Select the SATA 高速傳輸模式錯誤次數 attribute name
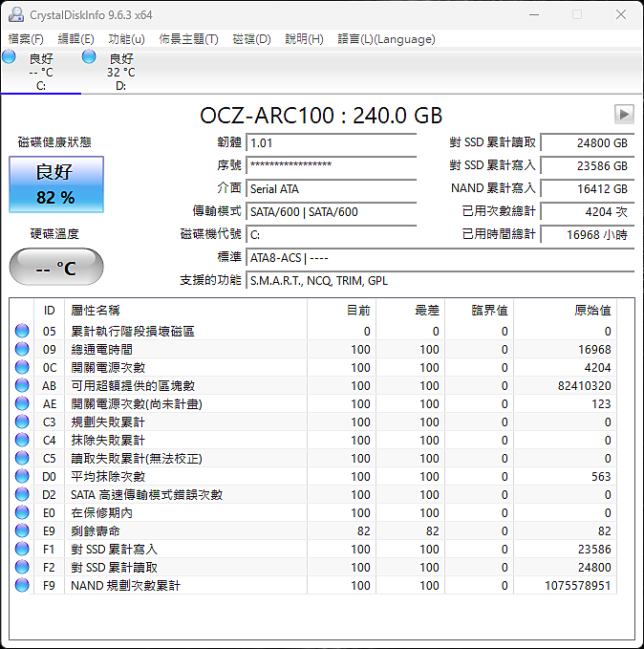This screenshot has height=649, width=644. click(x=146, y=494)
